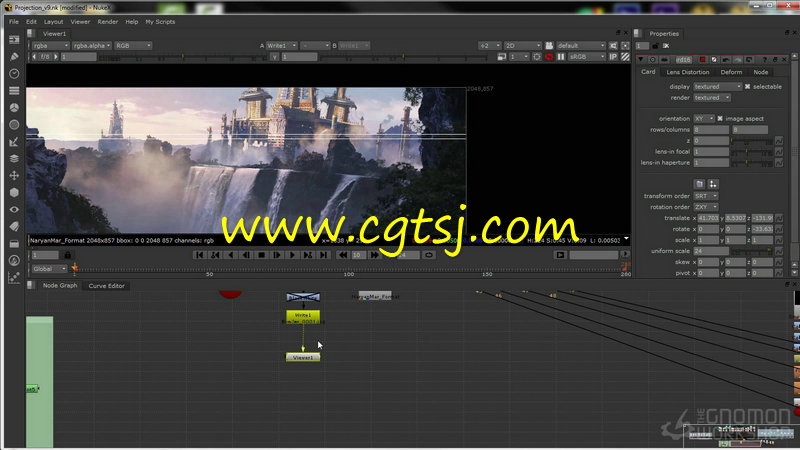Toggle the striped clipping warning icon
The height and width of the screenshot is (450, 800).
[x=626, y=57]
